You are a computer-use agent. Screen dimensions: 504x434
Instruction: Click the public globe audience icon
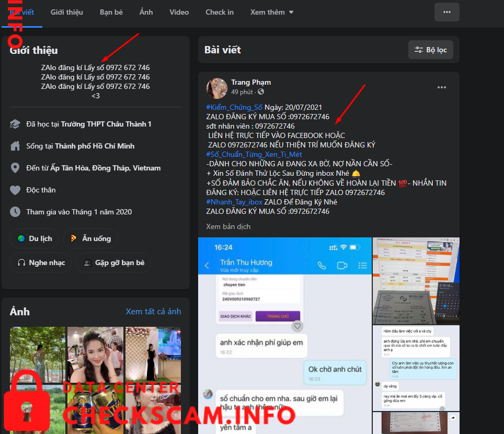[261, 92]
